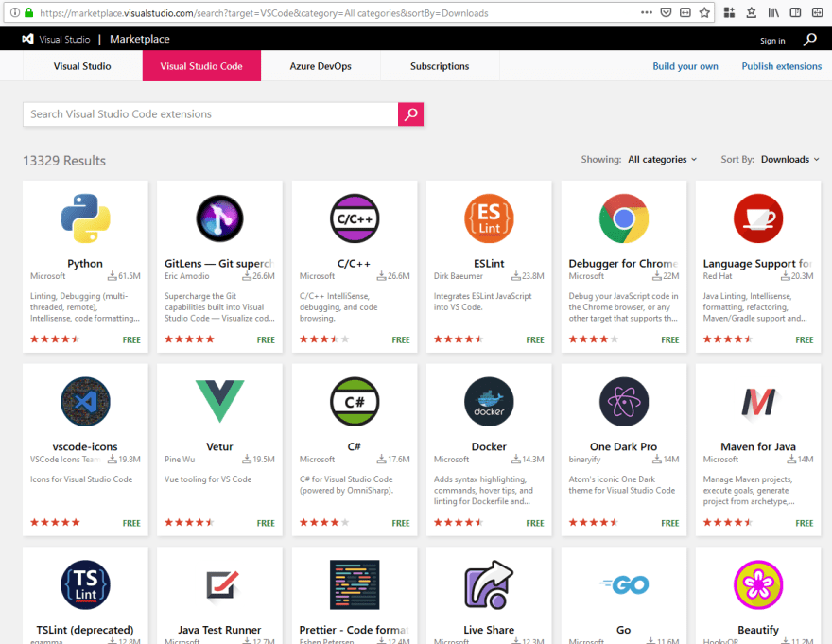Image resolution: width=832 pixels, height=644 pixels.
Task: Click the header search magnifier icon
Action: tap(809, 40)
